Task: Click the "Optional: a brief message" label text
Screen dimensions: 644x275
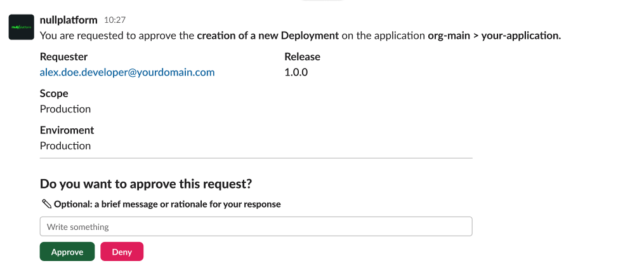Action: coord(168,204)
